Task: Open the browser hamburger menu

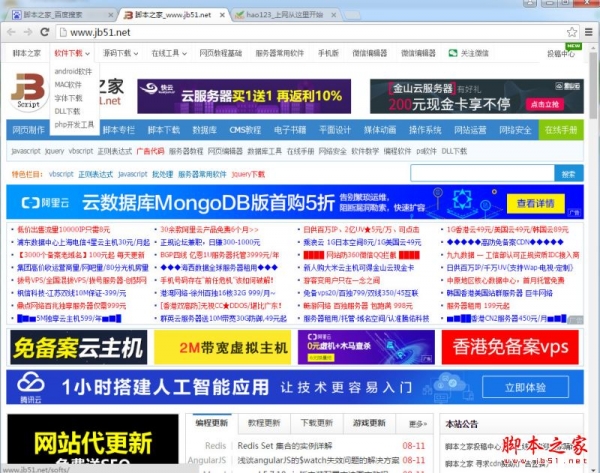Action: 589,32
